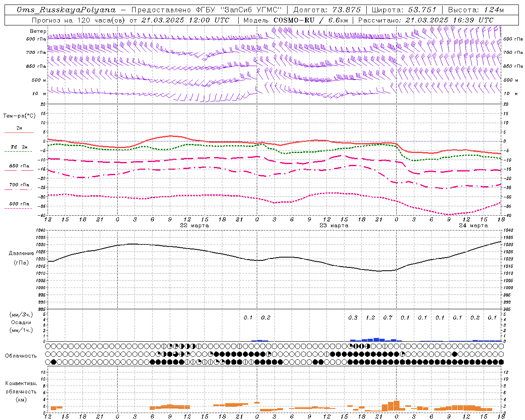
Task: Click the Рассчитано: 21.03.2025 16:39 UTC timestamp
Action: [x=426, y=20]
